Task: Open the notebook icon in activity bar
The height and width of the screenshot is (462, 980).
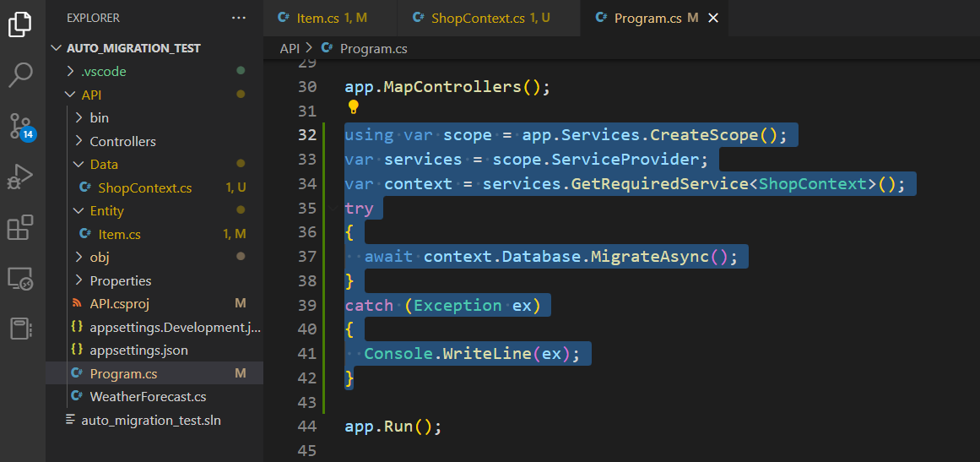Action: coord(20,329)
